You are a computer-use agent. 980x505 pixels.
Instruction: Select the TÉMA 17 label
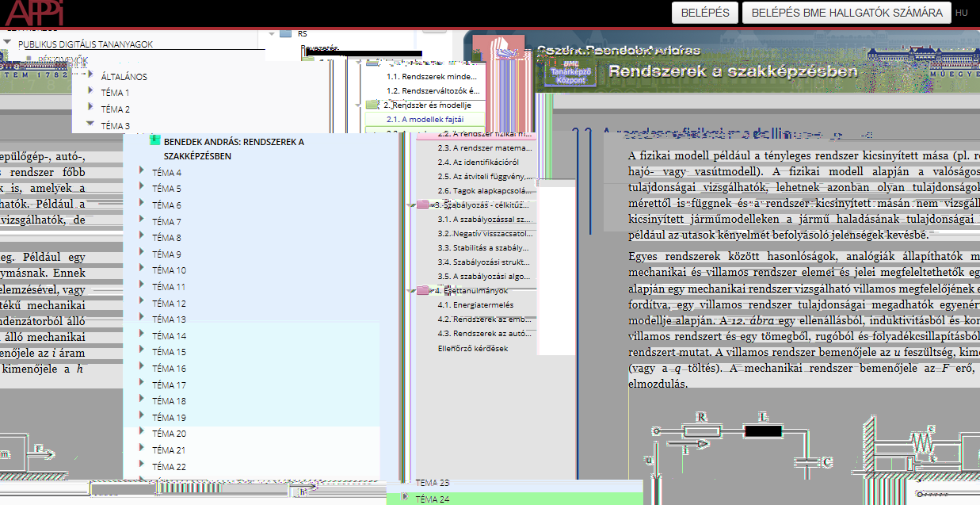click(169, 384)
